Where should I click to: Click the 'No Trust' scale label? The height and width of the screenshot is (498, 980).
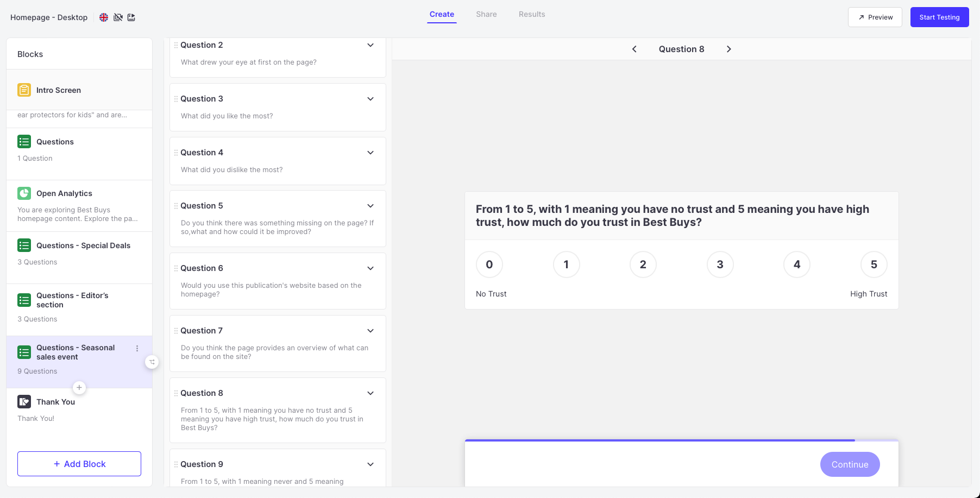[491, 294]
